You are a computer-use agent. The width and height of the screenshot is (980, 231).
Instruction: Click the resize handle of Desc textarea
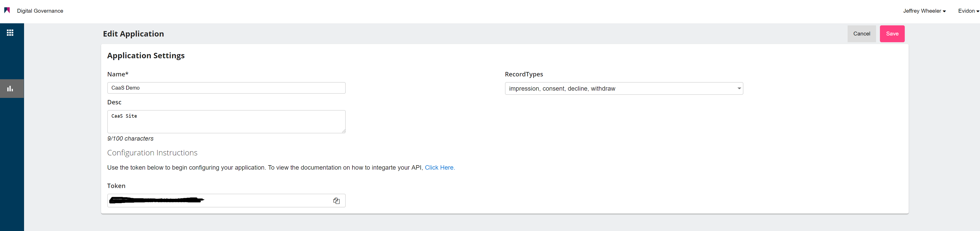click(343, 131)
